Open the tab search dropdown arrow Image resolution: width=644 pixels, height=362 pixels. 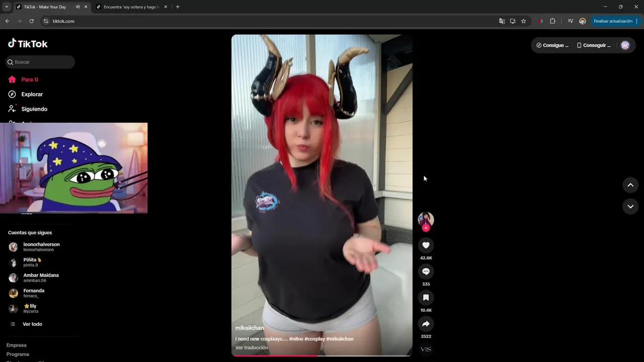coord(7,7)
